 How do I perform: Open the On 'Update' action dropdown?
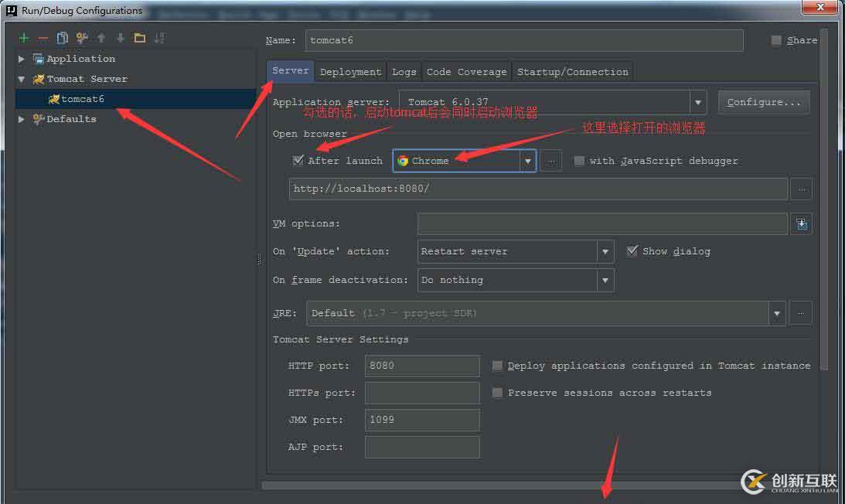click(x=605, y=252)
